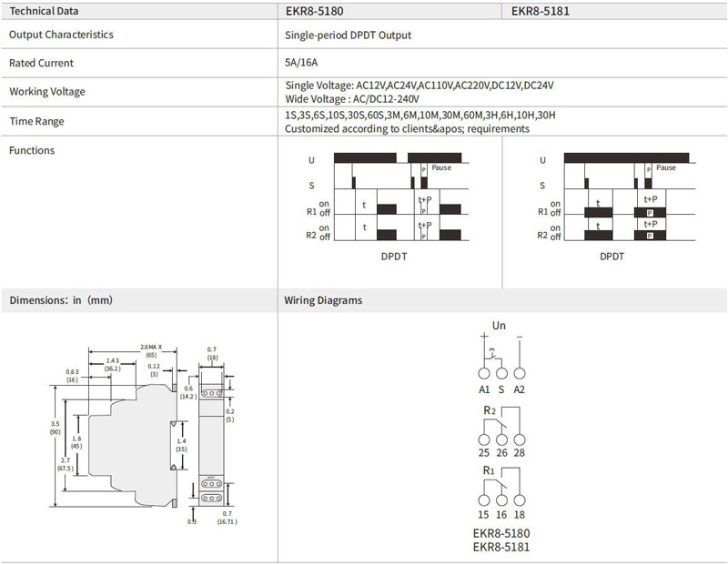Click the Working Voltage row label

click(x=47, y=92)
